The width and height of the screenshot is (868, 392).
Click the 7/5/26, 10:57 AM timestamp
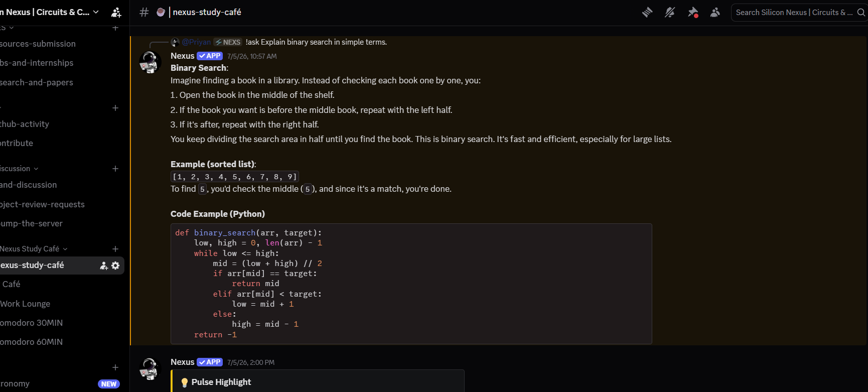252,56
